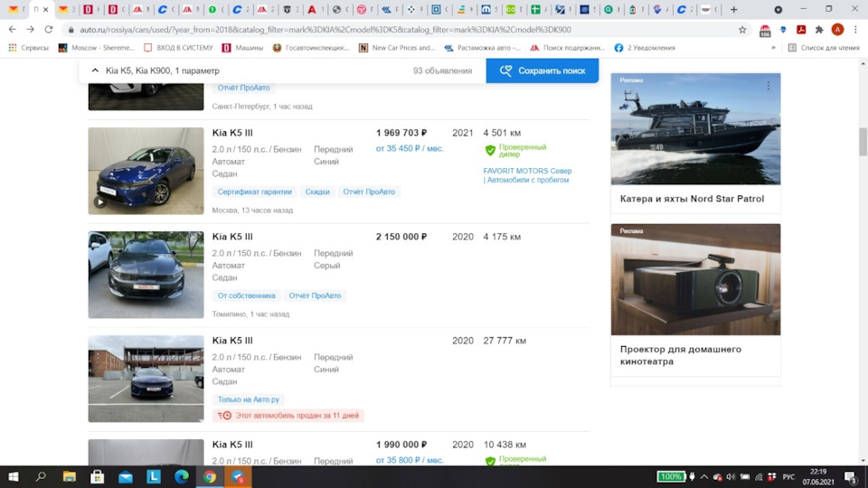Open the 2 Уведомления Facebook bookmark
Image resolution: width=868 pixels, height=488 pixels.
645,48
